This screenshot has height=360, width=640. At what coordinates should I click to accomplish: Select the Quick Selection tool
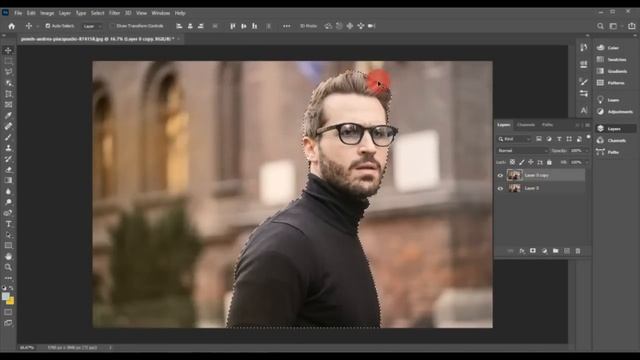click(x=8, y=83)
